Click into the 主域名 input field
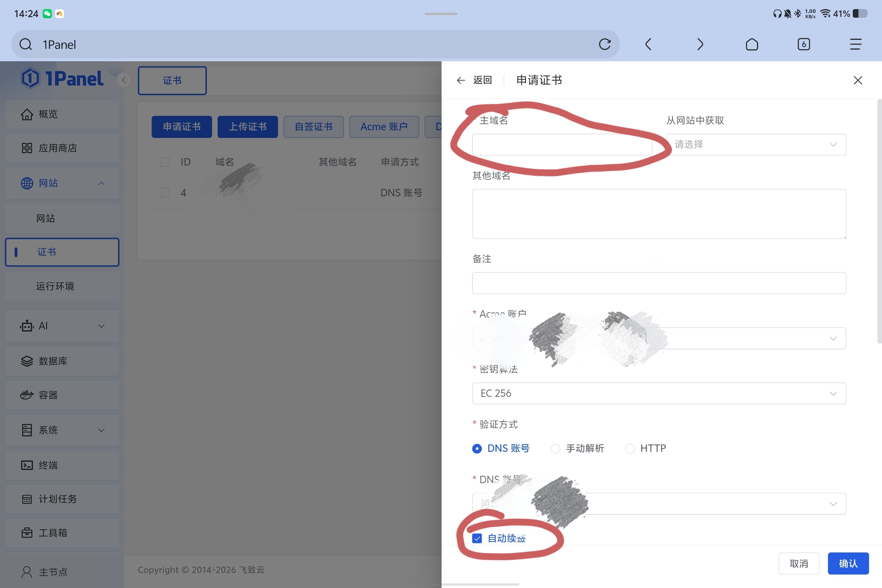 (x=562, y=145)
